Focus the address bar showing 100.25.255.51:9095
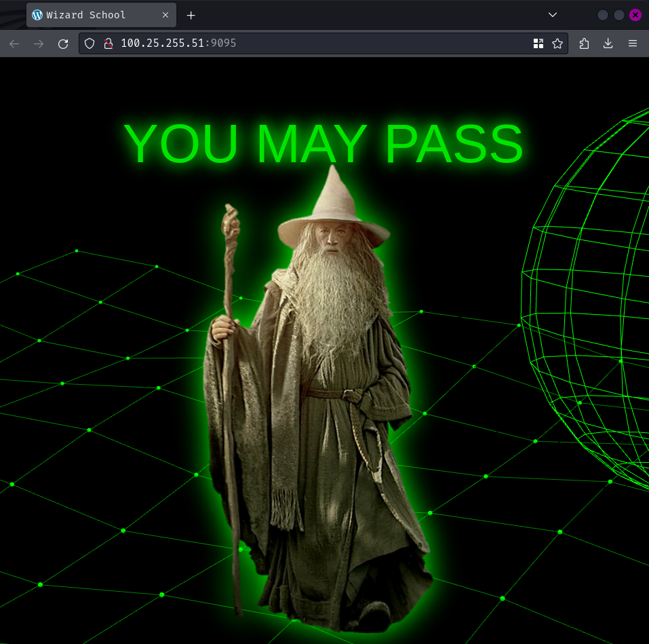This screenshot has width=649, height=644. 323,43
